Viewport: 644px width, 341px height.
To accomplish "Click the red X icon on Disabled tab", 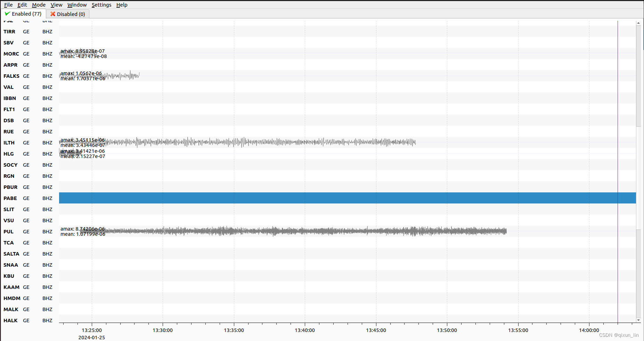I will tap(53, 14).
